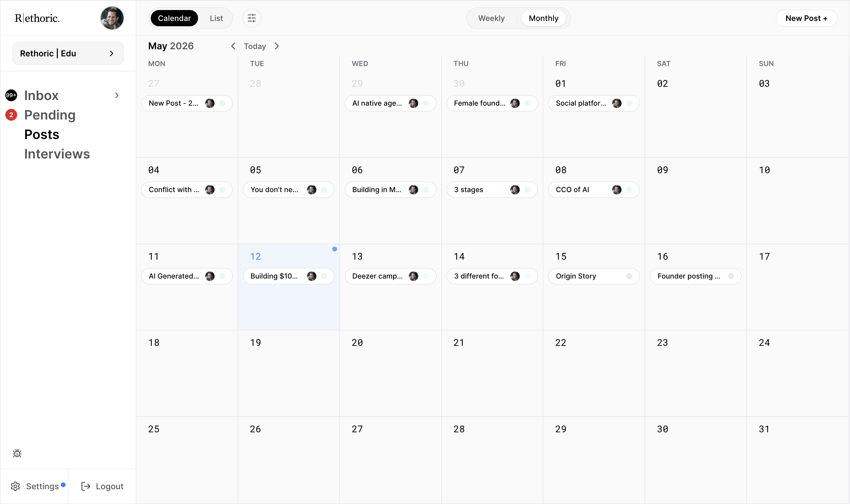Click author avatar on 'Building $10...' post
850x504 pixels.
(x=311, y=276)
